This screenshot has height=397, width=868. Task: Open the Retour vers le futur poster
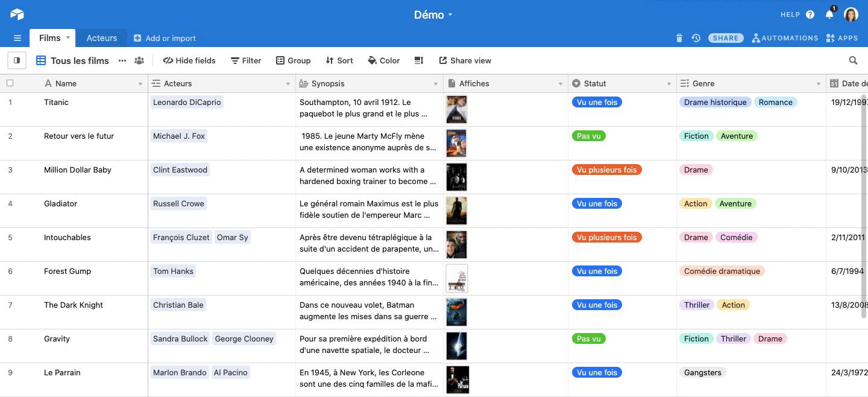[457, 144]
